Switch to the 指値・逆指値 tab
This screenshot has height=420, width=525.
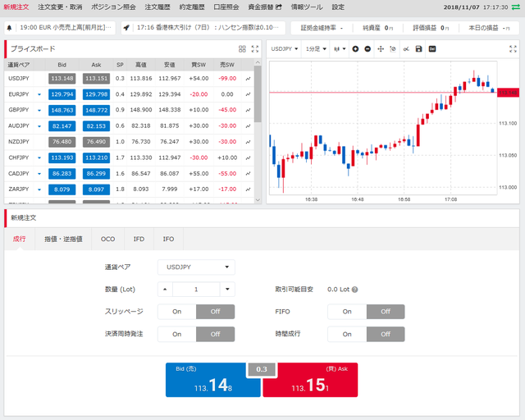tap(63, 239)
